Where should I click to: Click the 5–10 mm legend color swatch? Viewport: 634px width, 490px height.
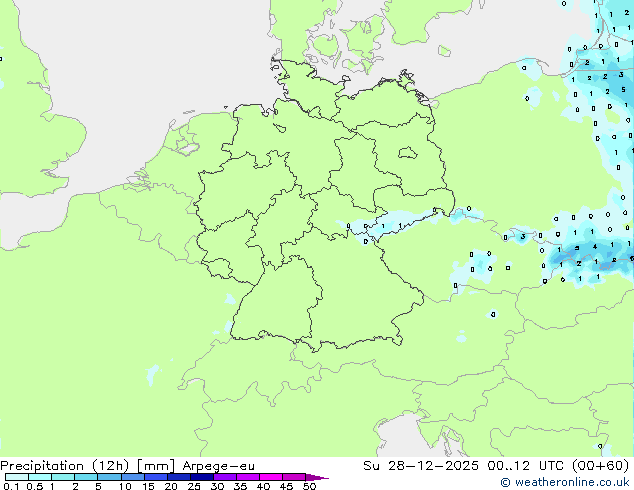click(x=109, y=477)
